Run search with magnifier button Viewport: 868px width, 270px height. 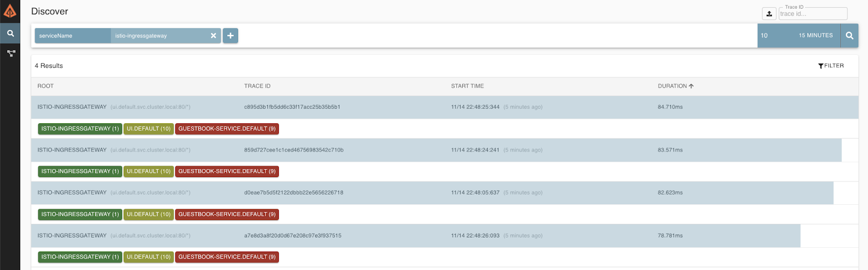coord(849,36)
